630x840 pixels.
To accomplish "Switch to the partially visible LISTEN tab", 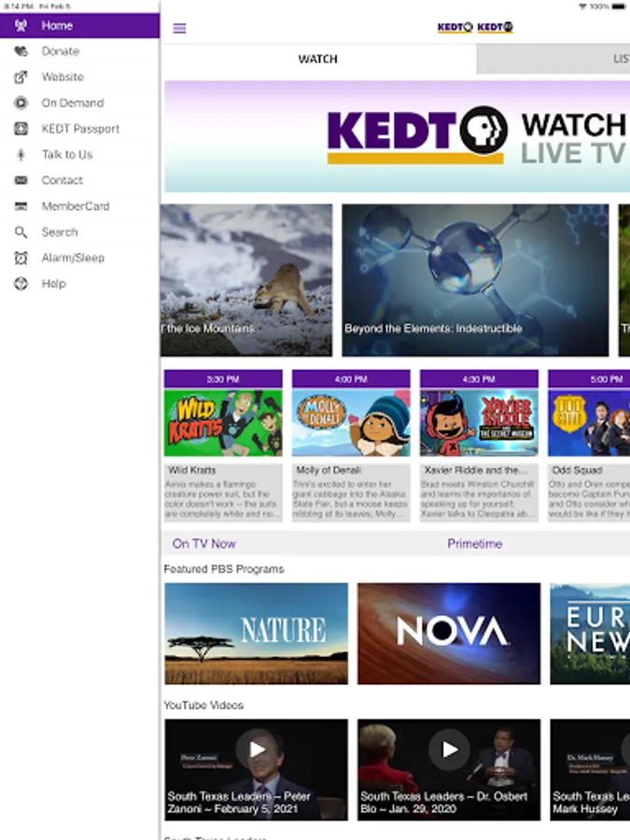I will [x=553, y=59].
